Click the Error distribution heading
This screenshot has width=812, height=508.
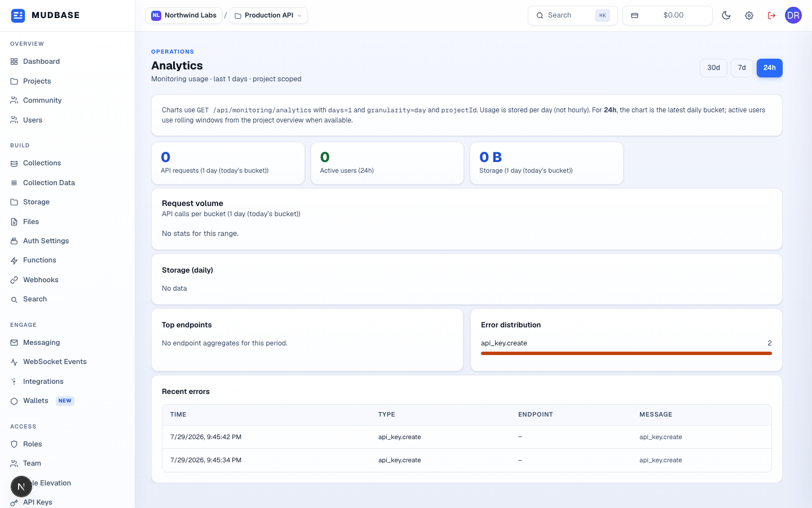(x=511, y=325)
